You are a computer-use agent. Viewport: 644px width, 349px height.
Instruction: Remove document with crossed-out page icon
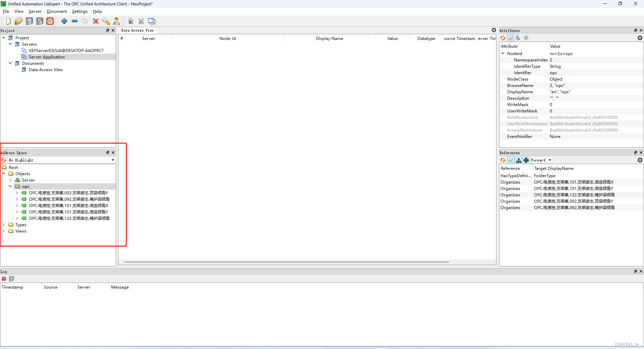click(x=141, y=21)
